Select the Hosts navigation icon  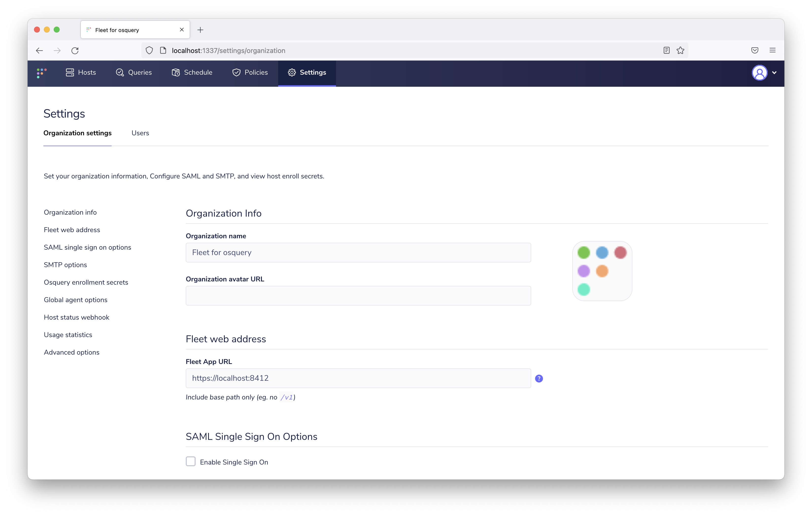70,72
